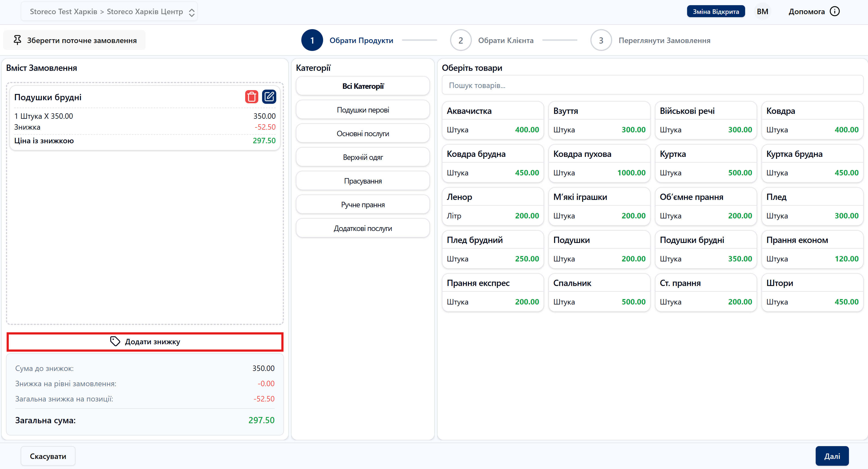
Task: Click the tag icon on Додати знижку
Action: coord(115,341)
